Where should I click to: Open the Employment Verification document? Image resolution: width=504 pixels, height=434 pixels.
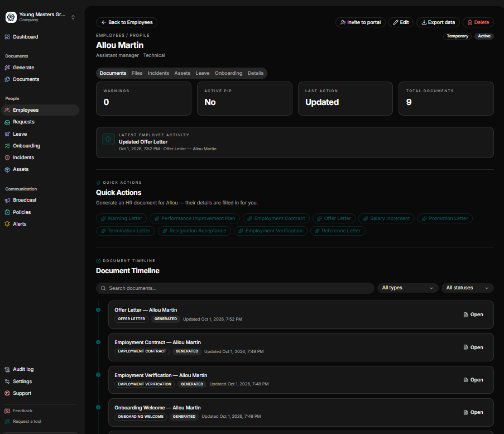point(473,380)
